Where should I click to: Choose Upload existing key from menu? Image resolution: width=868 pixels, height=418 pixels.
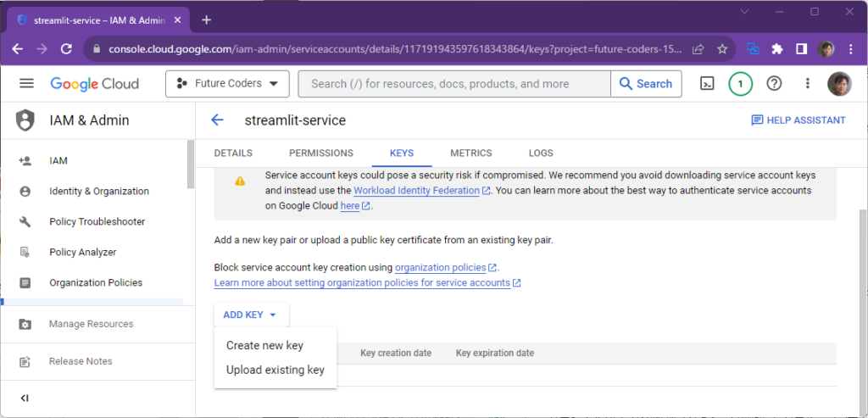tap(275, 370)
